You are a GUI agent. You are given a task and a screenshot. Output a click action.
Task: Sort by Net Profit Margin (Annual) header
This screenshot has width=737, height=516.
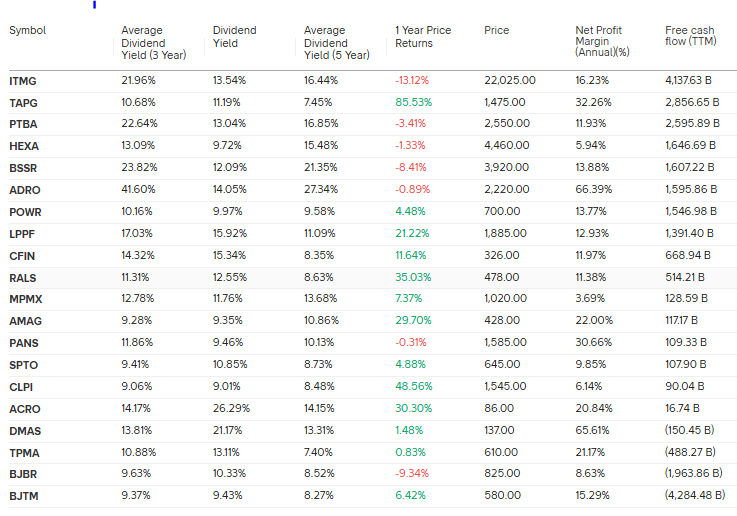[604, 44]
